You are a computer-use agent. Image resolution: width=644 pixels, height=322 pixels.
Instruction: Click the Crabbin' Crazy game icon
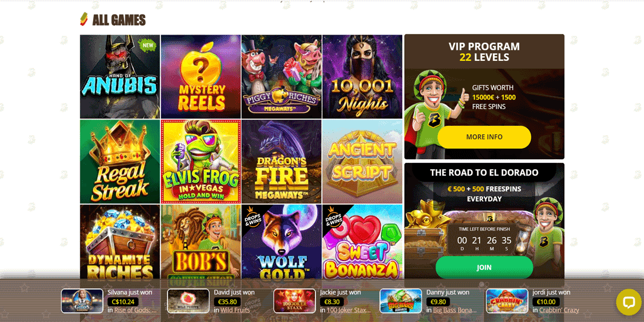coord(507,301)
